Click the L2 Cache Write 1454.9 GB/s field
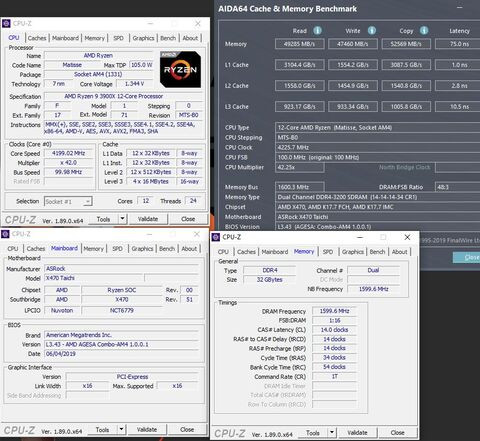480x441 pixels. [353, 86]
